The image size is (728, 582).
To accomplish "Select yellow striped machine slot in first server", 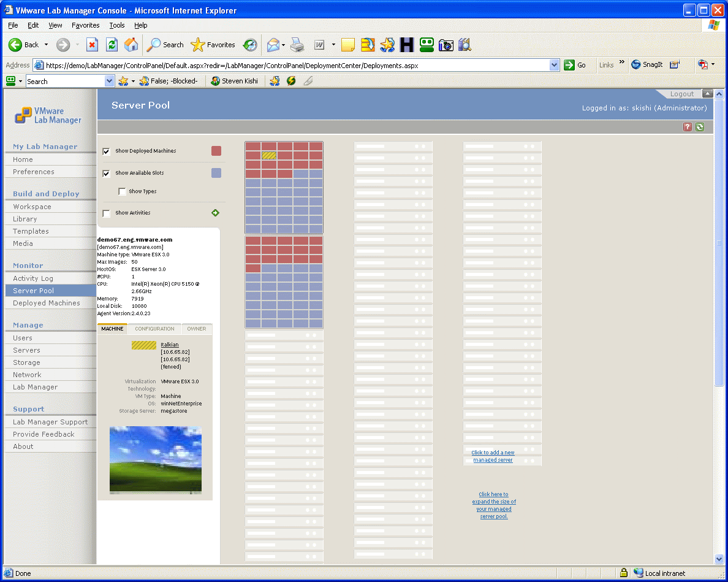I will [x=269, y=156].
